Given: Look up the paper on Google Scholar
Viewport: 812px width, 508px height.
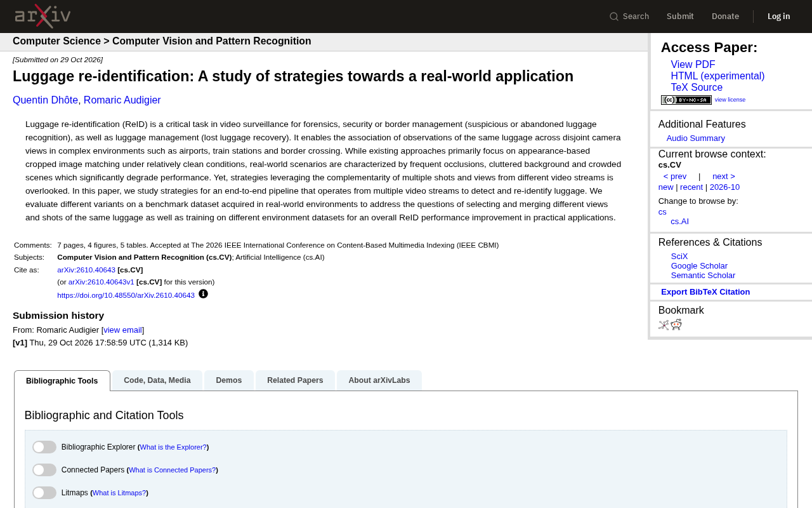Looking at the screenshot, I should (x=699, y=266).
